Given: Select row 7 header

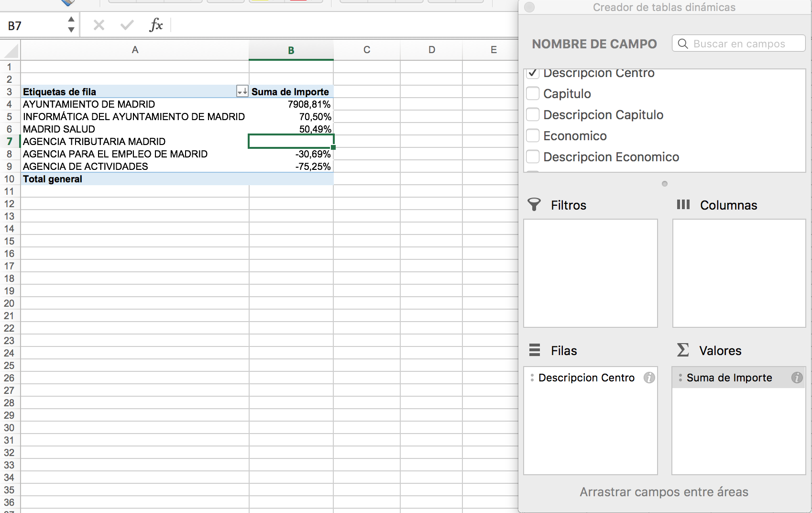Looking at the screenshot, I should tap(10, 142).
